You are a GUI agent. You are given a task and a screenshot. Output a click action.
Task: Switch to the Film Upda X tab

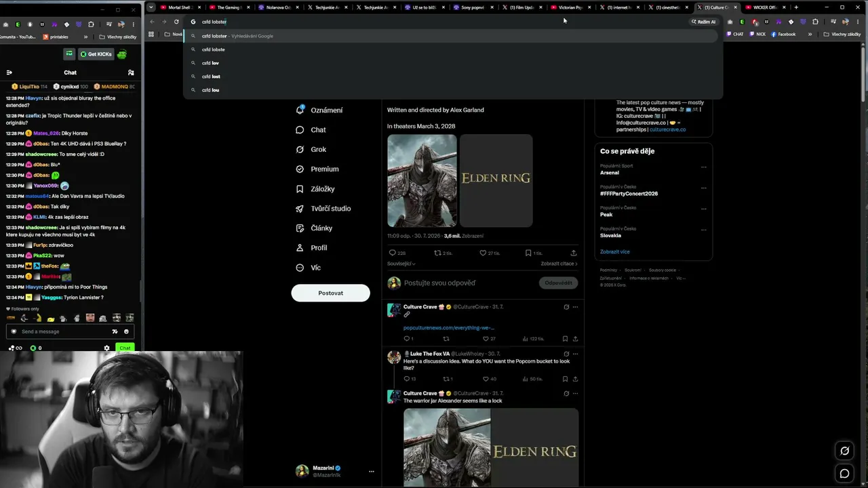pos(521,7)
